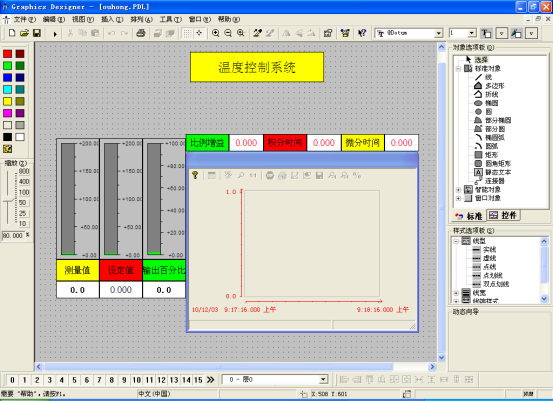Switch to the 控件 tab
This screenshot has height=401, width=553.
click(x=503, y=215)
